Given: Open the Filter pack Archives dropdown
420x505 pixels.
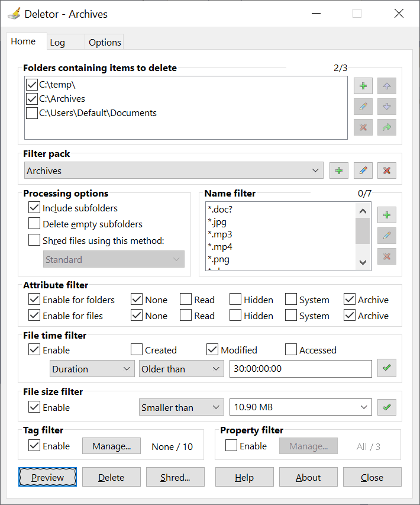Looking at the screenshot, I should (173, 171).
